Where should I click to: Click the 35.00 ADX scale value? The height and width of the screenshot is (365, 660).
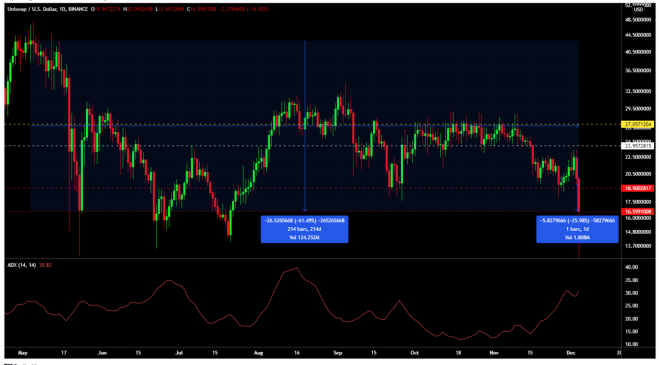[632, 280]
